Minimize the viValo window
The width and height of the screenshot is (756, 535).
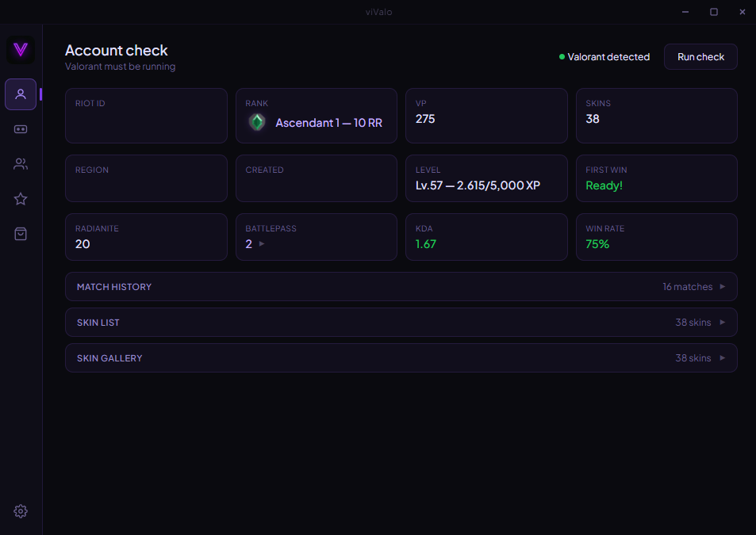(x=685, y=12)
